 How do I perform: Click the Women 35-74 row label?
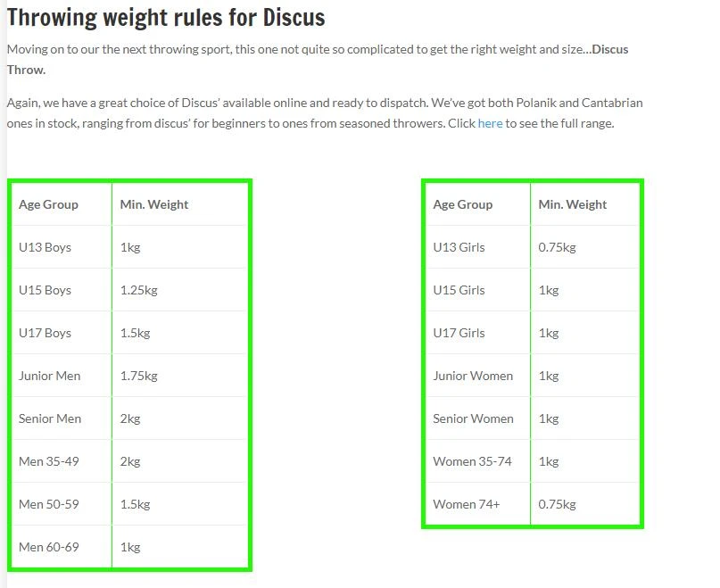(x=472, y=461)
